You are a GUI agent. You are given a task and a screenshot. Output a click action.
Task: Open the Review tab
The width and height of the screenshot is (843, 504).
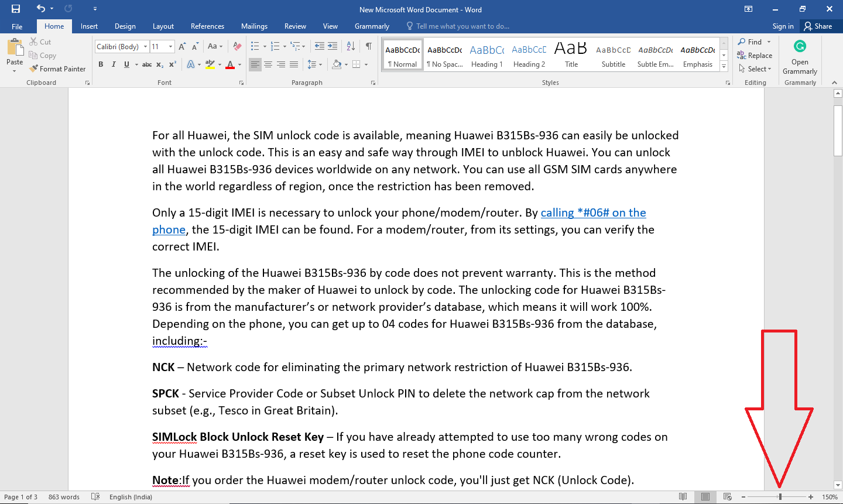pyautogui.click(x=295, y=26)
